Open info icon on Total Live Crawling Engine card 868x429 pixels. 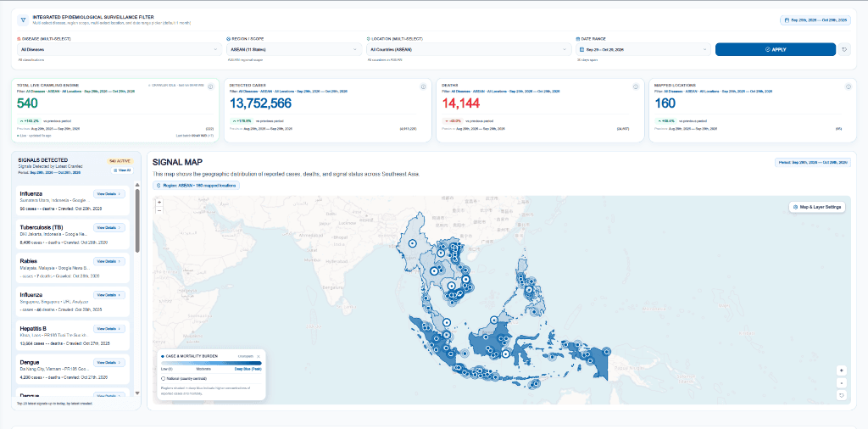coord(210,86)
